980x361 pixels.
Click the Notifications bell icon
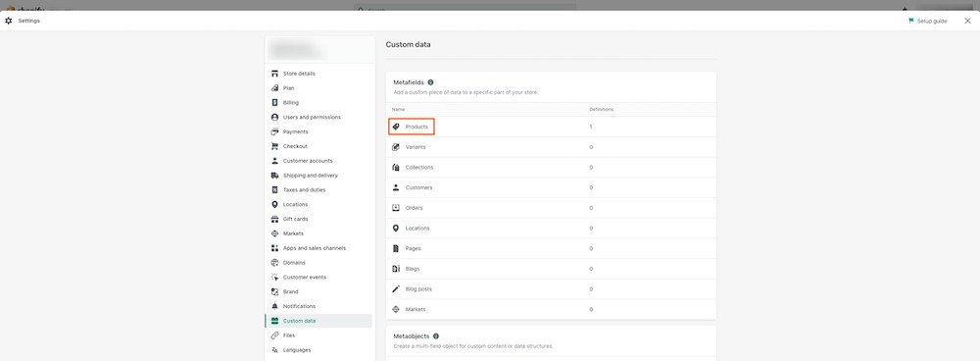[x=275, y=307]
